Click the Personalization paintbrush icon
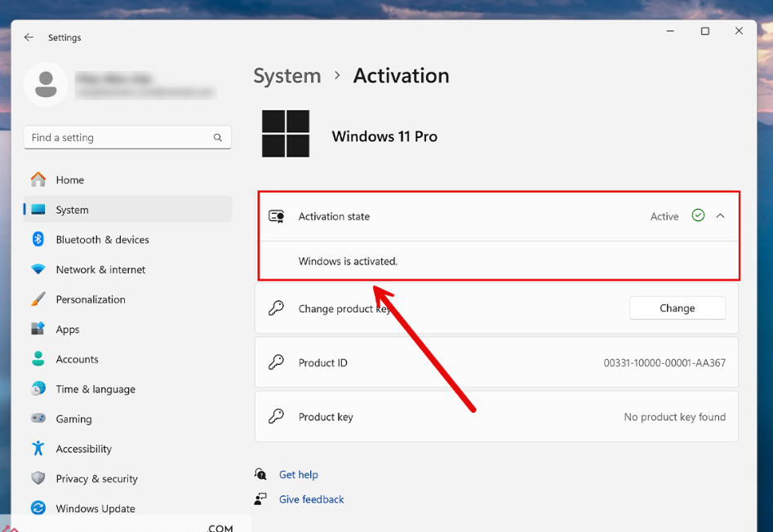Image resolution: width=773 pixels, height=532 pixels. coord(38,299)
